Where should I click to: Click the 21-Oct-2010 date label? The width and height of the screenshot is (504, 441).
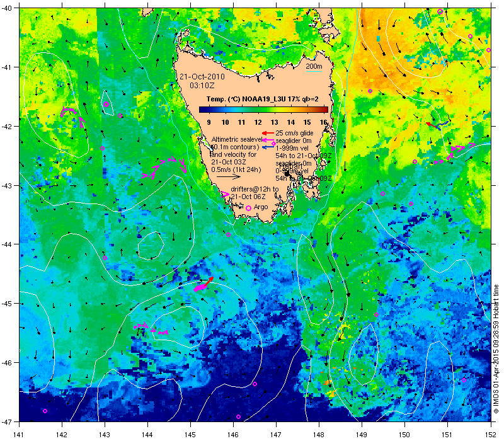click(x=202, y=77)
